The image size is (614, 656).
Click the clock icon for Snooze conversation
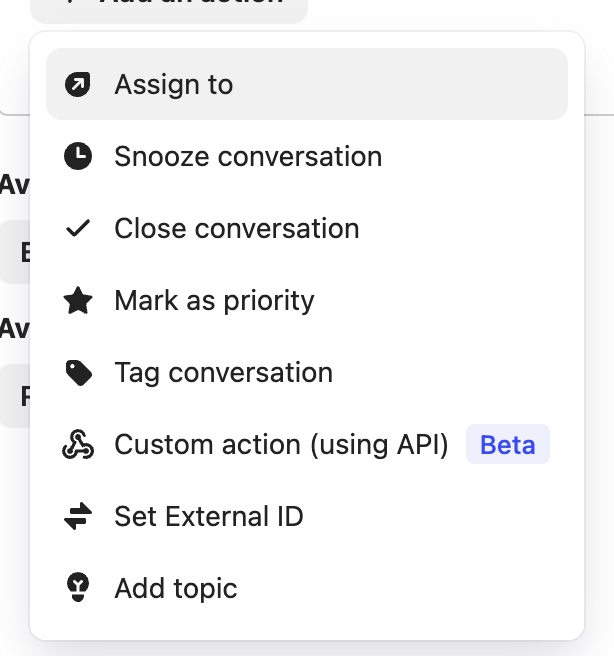pos(77,157)
